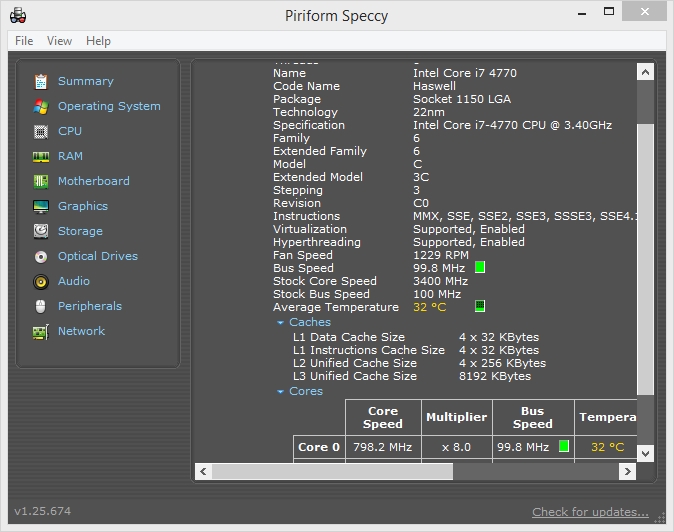Click the horizontal scrollbar right arrow

point(628,471)
